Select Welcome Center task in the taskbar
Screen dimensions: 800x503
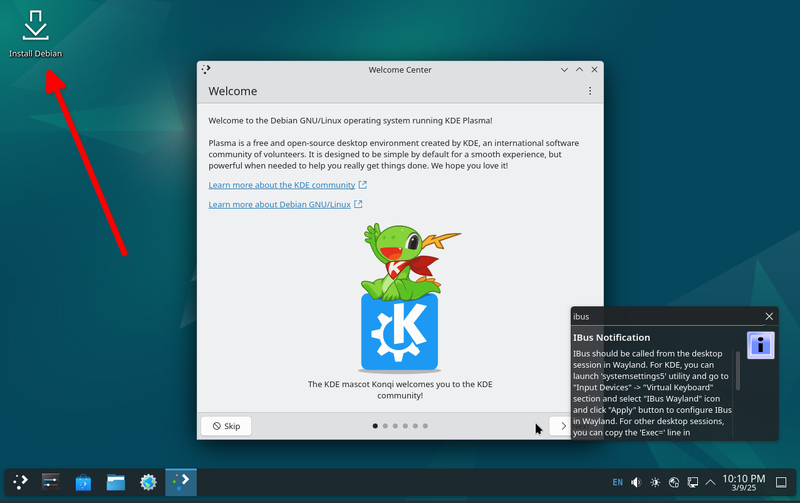[x=180, y=482]
